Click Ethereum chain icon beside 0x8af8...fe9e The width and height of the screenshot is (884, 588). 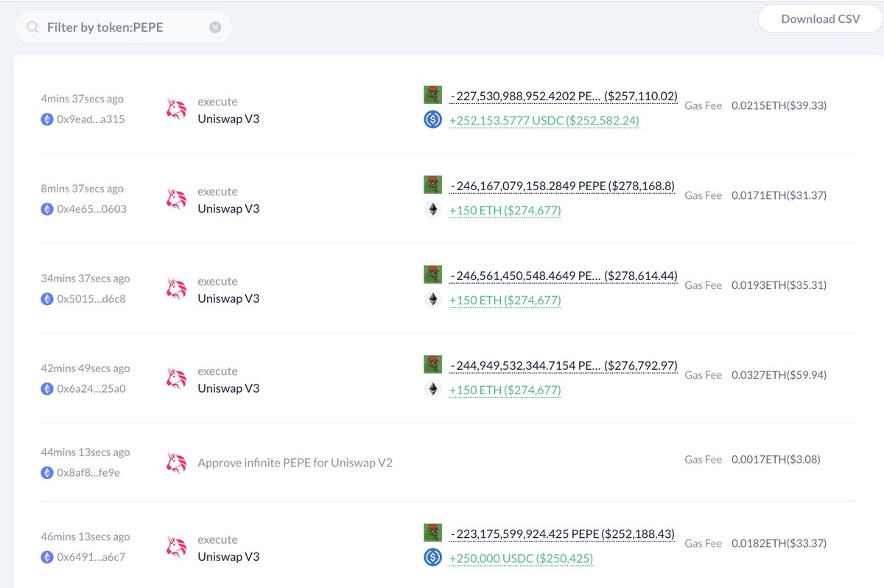[x=47, y=472]
